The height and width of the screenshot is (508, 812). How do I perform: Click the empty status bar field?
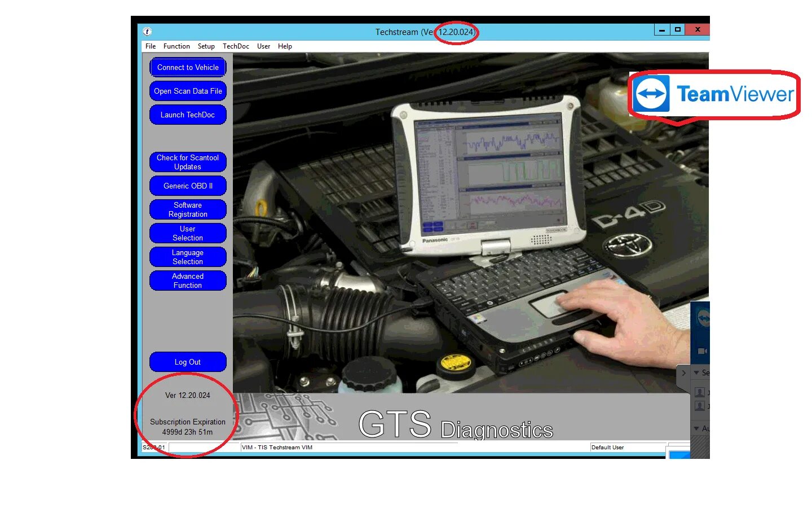click(204, 448)
